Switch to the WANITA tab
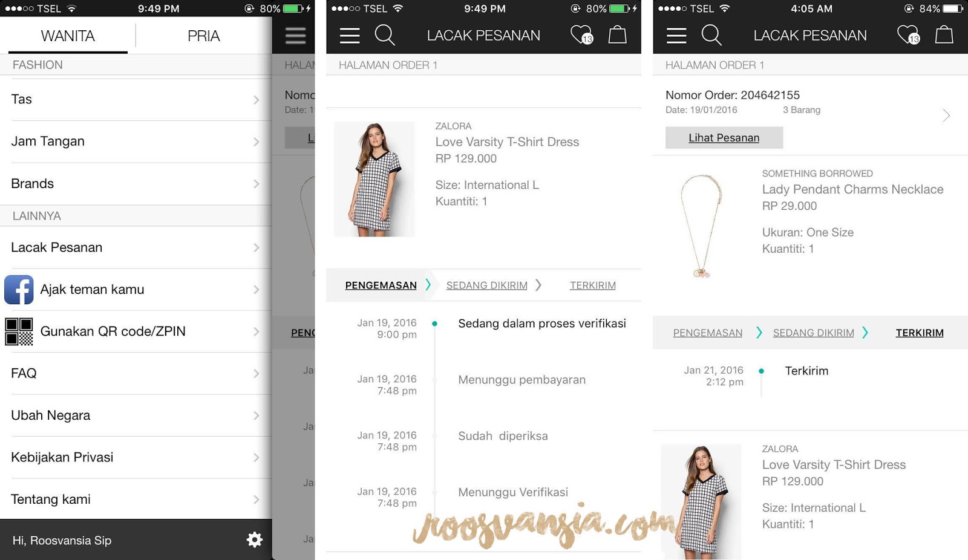 [68, 36]
